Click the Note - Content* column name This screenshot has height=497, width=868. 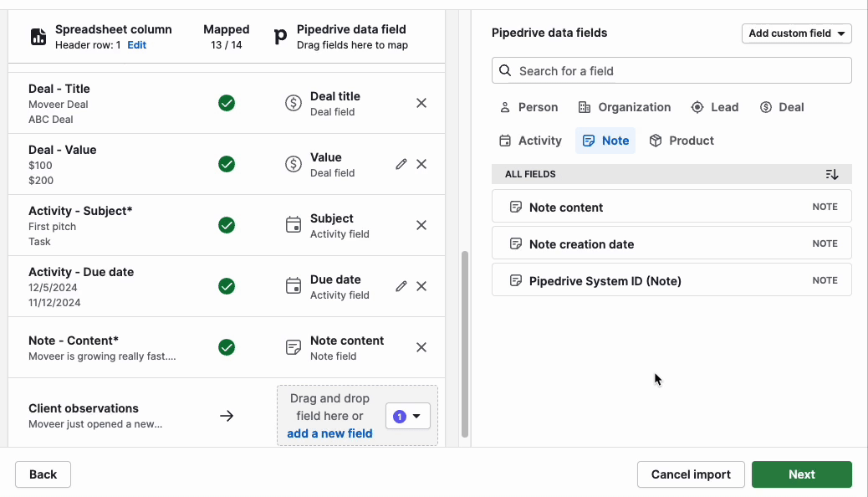74,341
